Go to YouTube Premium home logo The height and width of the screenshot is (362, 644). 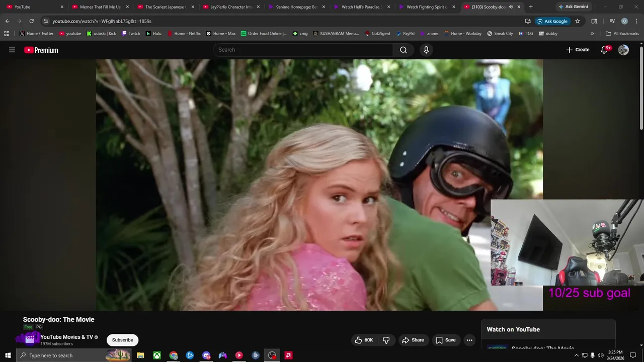(41, 50)
